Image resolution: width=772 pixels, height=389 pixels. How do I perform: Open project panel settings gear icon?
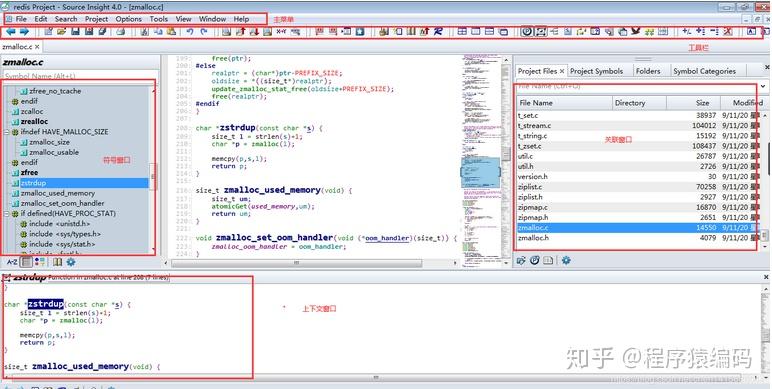pos(566,260)
